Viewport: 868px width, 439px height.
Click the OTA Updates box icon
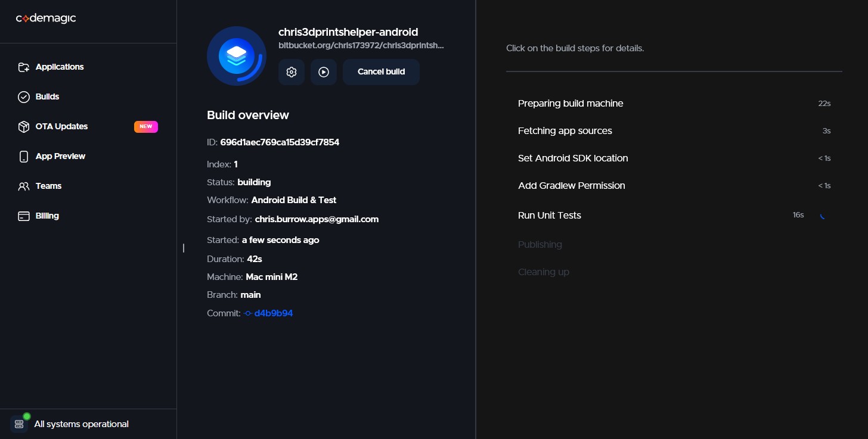[x=24, y=126]
